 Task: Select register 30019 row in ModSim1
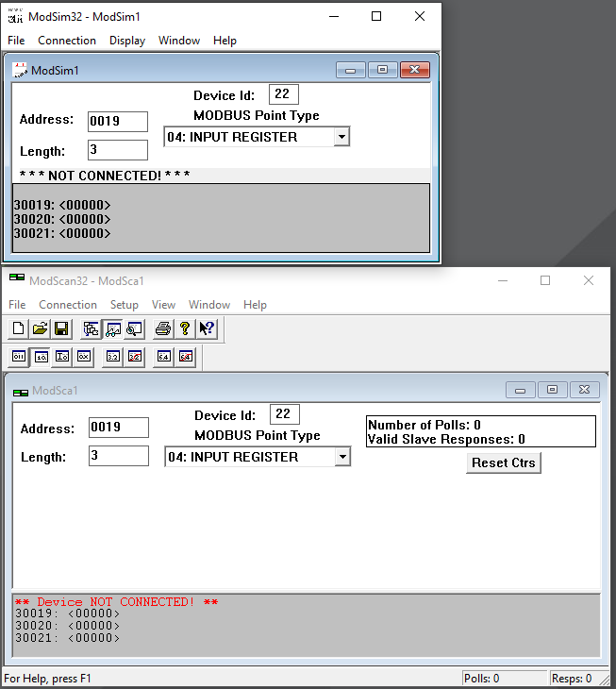click(x=62, y=205)
